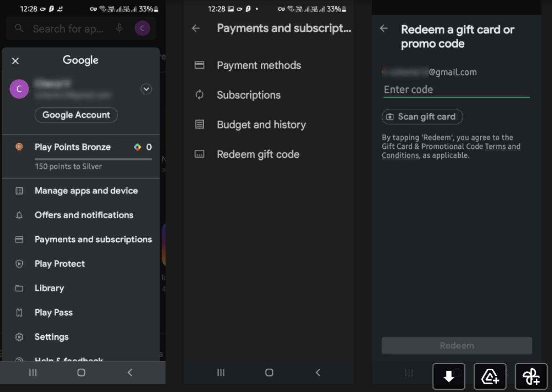Tap recent apps button on first phone
This screenshot has width=552, height=392.
(33, 372)
